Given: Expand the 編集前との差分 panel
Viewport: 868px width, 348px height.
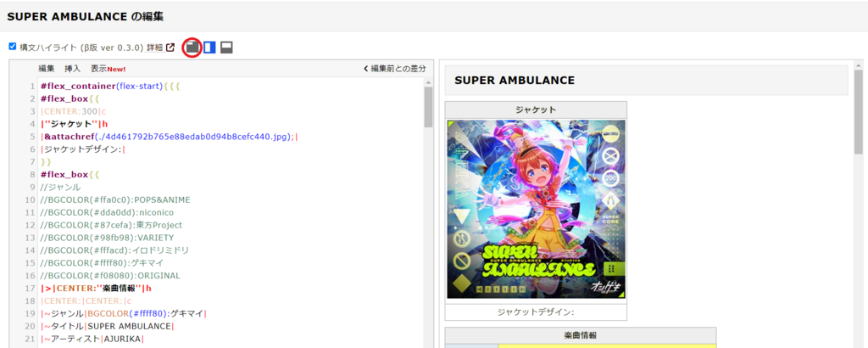Looking at the screenshot, I should 395,69.
